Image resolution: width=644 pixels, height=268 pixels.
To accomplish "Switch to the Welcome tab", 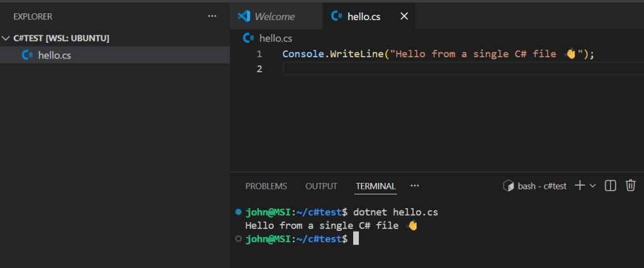I will click(x=274, y=16).
